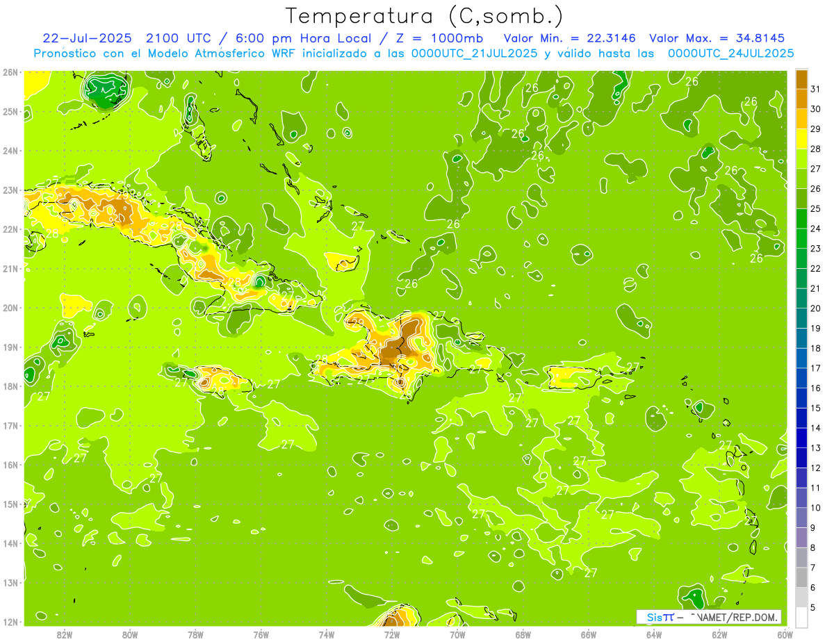This screenshot has height=644, width=834.
Task: Pick the yellow swatch between colorbar 28 and 29
Action: [x=801, y=139]
